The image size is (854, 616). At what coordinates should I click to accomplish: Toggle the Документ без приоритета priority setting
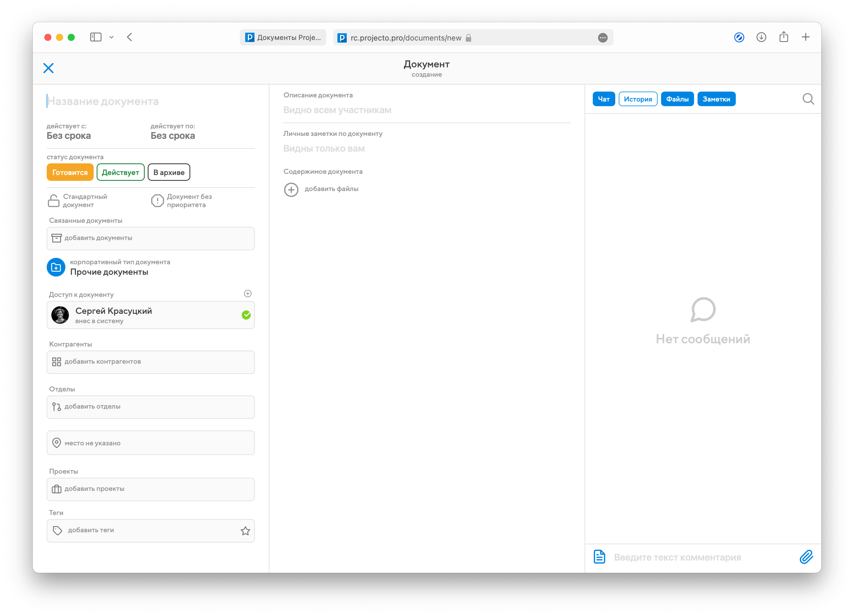[157, 201]
